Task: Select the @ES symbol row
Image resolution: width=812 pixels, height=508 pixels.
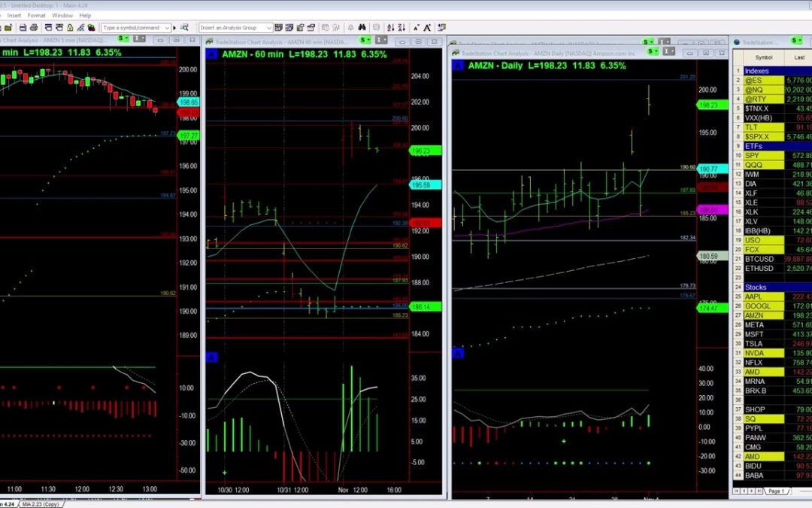Action: coord(763,81)
